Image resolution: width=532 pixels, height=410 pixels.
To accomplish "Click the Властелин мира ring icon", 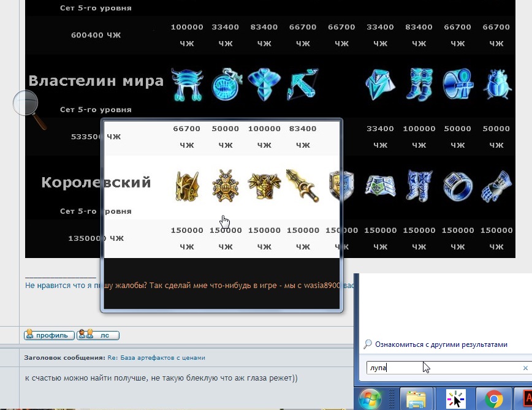I will point(457,85).
